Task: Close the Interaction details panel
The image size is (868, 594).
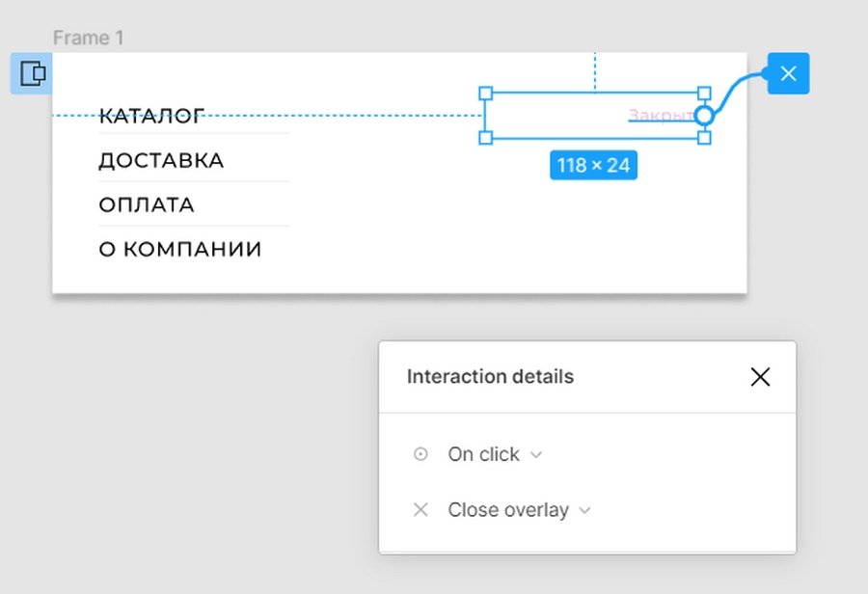Action: coord(760,377)
